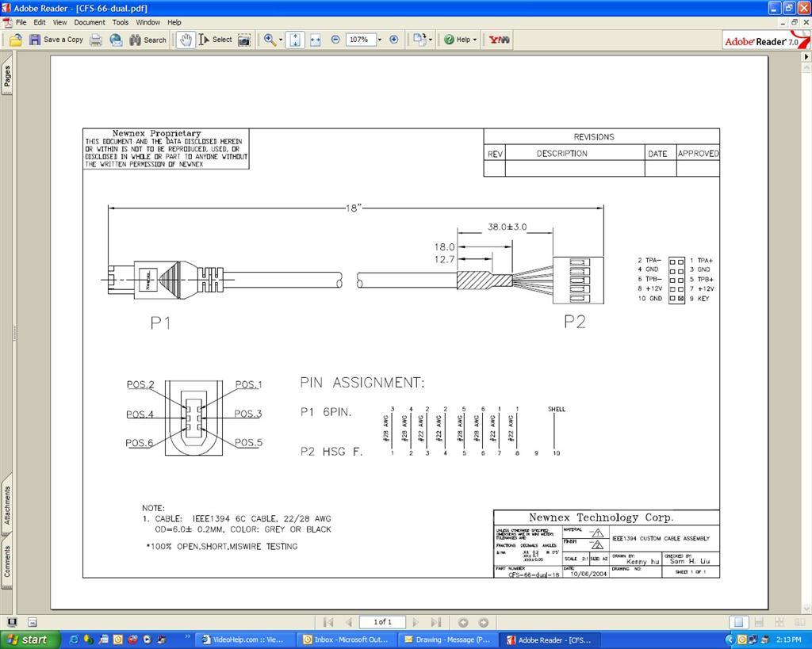812x649 pixels.
Task: Open the Help menu in menu bar
Action: (x=174, y=22)
